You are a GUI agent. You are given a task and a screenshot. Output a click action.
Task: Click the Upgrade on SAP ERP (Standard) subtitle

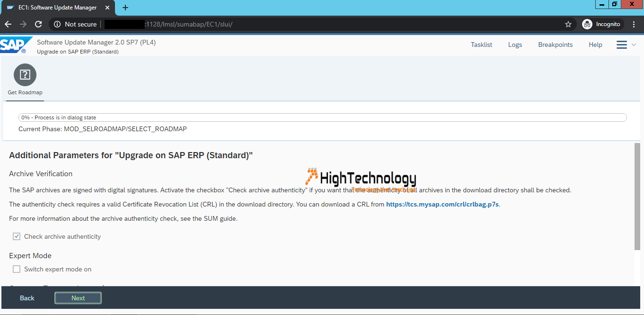coord(78,52)
